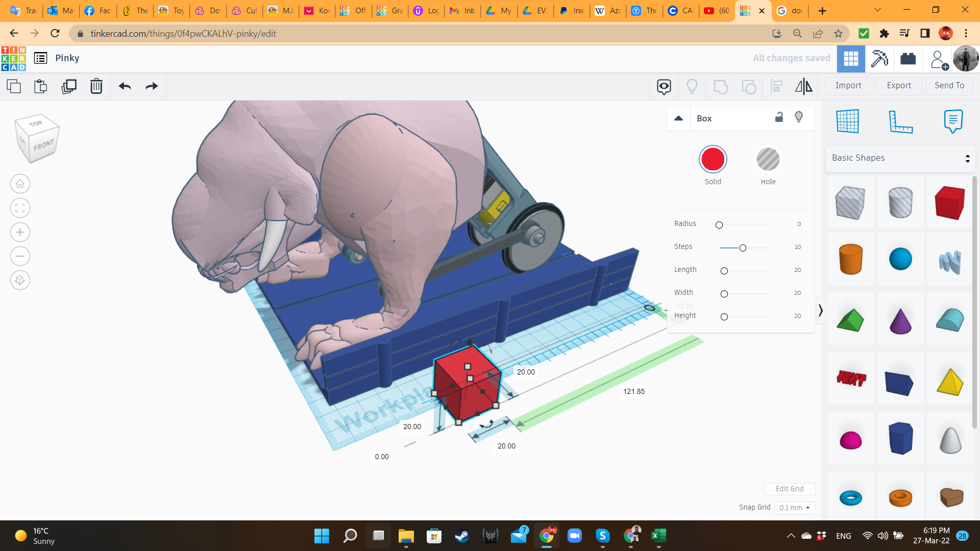Open Basic Shapes dropdown

[x=900, y=158]
